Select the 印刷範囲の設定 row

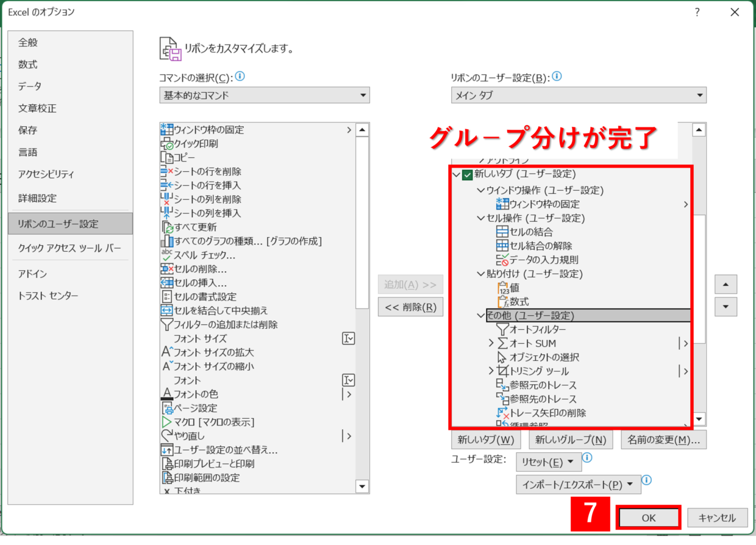(257, 478)
